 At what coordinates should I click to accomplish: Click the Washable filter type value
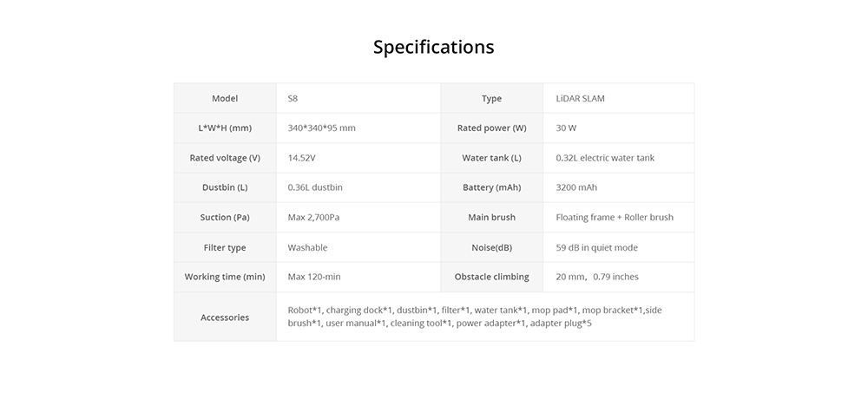coord(307,247)
